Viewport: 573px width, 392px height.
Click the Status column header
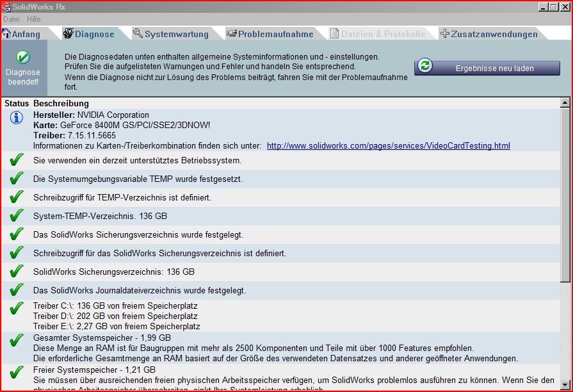pyautogui.click(x=17, y=104)
